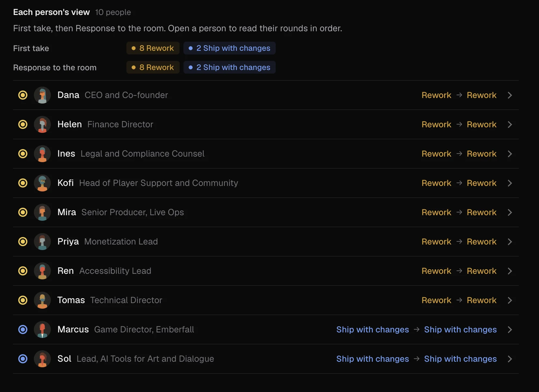This screenshot has width=539, height=392.
Task: Select Response to the room '8 Rework' chip
Action: 153,67
